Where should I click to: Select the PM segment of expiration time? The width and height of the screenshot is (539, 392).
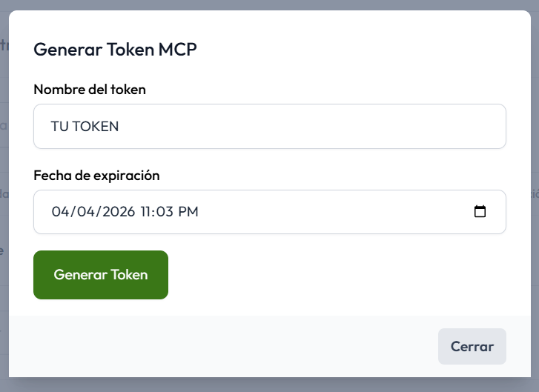pos(188,212)
